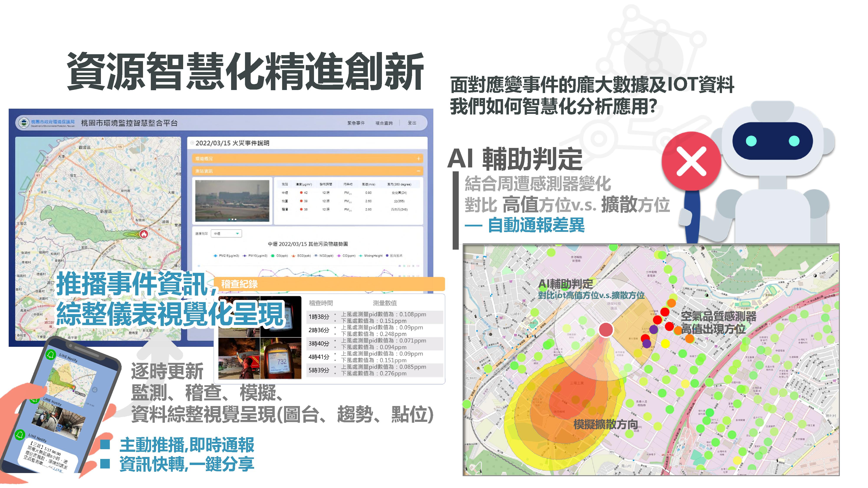Viewport: 868px width, 488px height.
Task: Click the fire incident marker on map
Action: coord(144,234)
